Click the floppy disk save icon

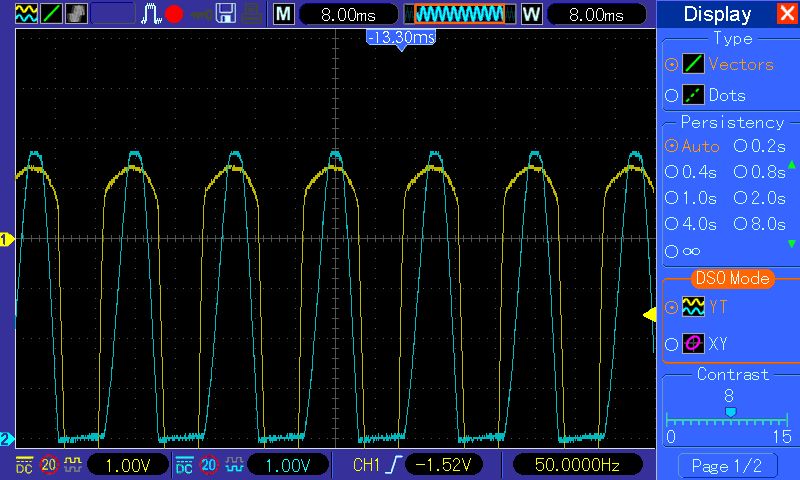coord(226,14)
